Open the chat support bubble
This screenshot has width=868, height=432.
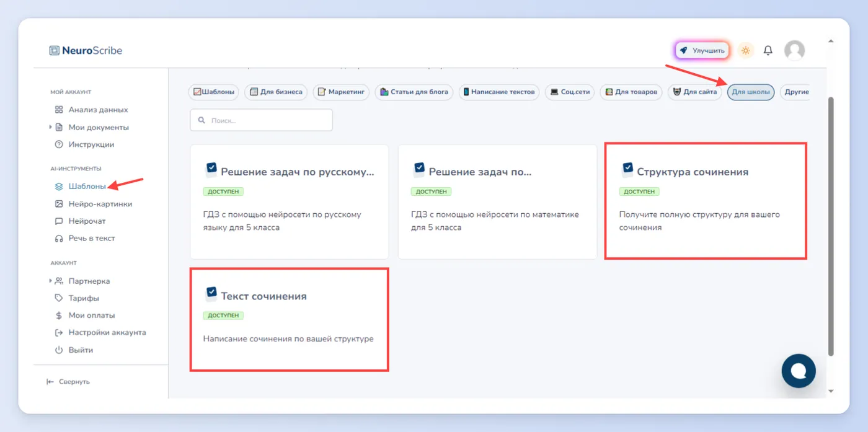799,371
